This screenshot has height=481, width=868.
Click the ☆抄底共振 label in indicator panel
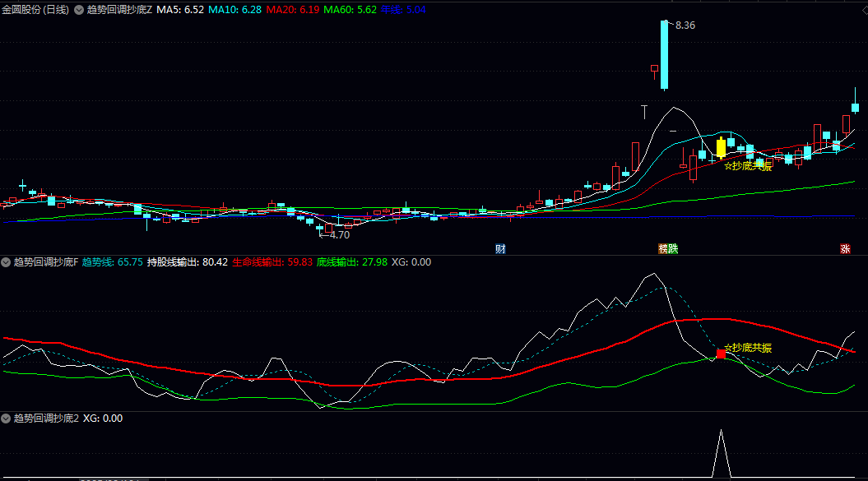click(748, 348)
